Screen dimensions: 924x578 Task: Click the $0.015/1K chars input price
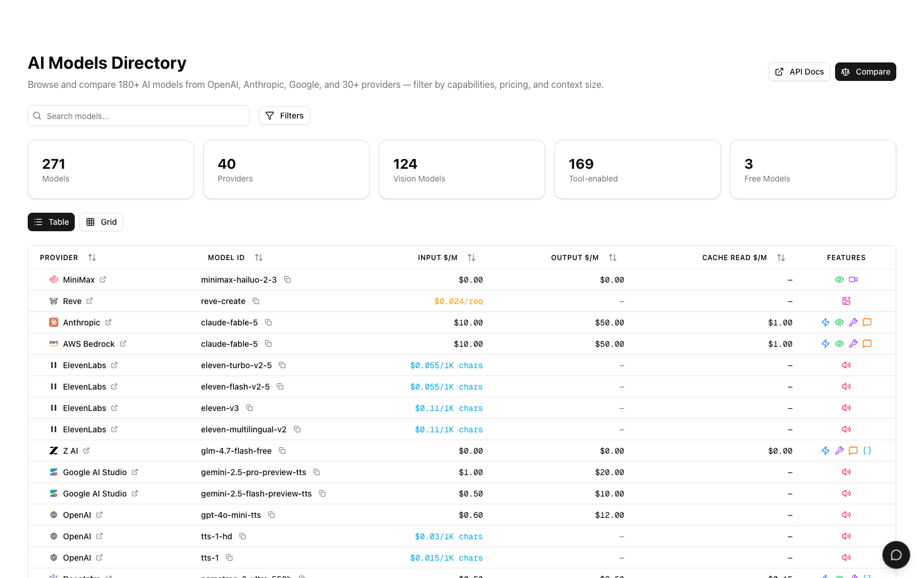[x=446, y=558]
